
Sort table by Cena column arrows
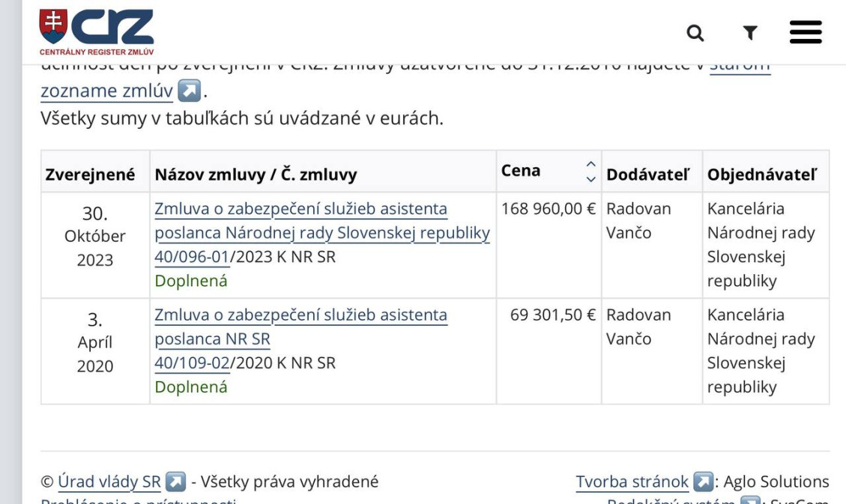590,171
